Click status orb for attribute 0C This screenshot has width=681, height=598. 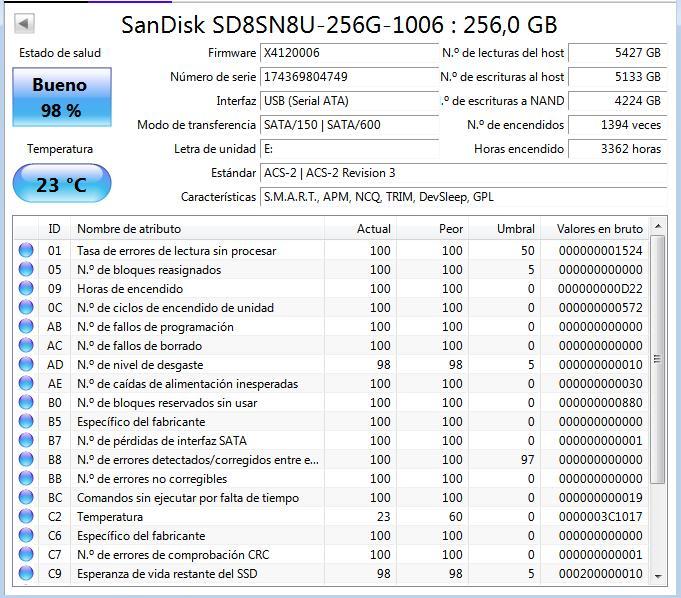pyautogui.click(x=26, y=308)
